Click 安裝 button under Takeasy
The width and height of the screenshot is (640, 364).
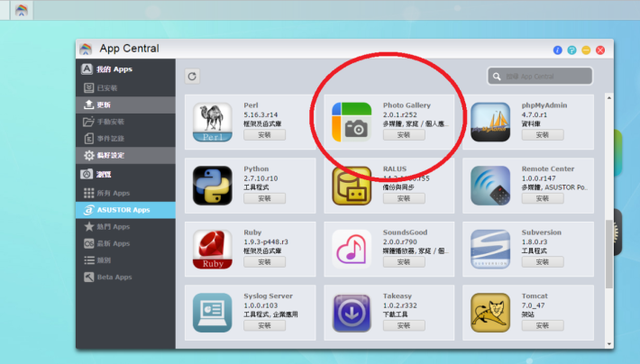(404, 325)
